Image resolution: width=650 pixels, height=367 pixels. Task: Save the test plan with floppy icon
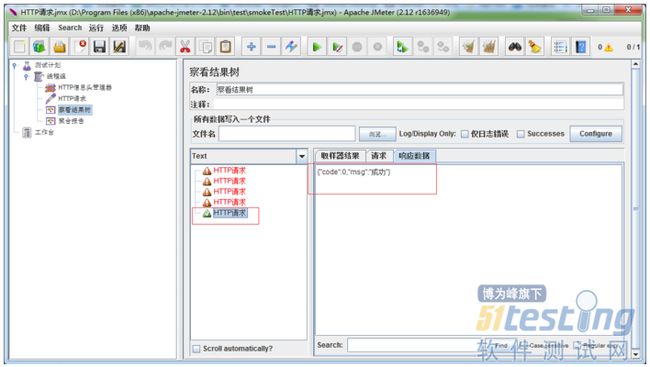(99, 47)
